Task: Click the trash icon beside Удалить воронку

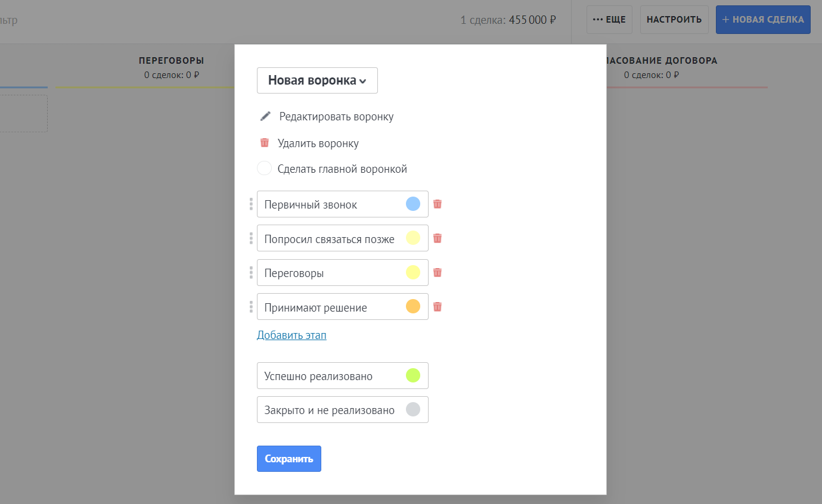Action: click(265, 143)
